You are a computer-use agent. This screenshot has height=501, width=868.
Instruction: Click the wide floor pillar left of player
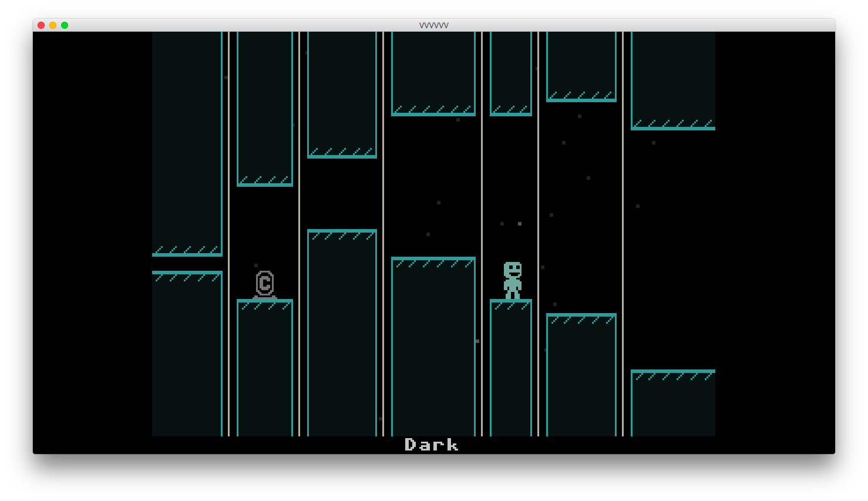pos(433,347)
